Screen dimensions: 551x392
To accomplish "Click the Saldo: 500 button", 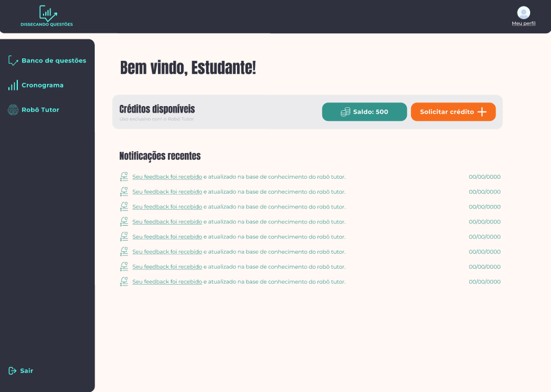I will tap(365, 112).
